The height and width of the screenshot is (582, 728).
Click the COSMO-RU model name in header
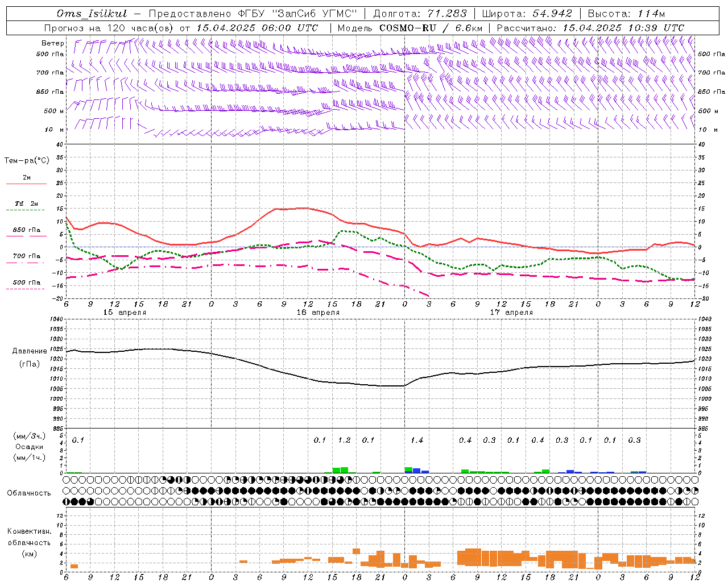pyautogui.click(x=407, y=28)
